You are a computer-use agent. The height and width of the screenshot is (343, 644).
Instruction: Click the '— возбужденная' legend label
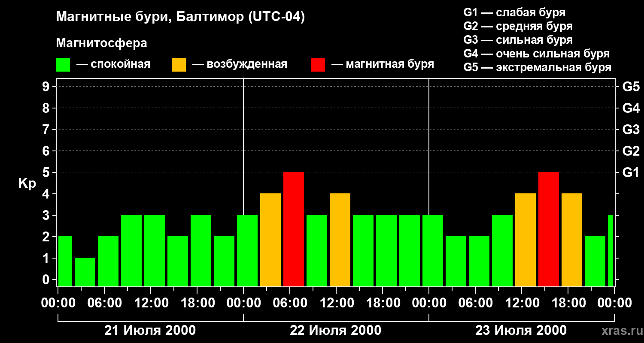pos(240,65)
